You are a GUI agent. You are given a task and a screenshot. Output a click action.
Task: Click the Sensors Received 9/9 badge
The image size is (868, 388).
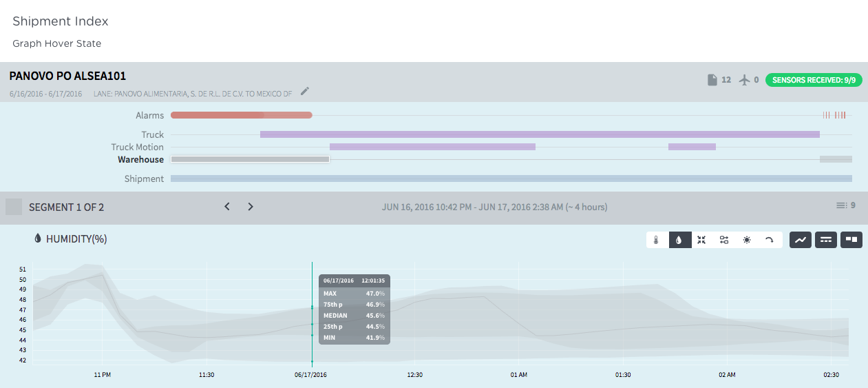pos(814,80)
